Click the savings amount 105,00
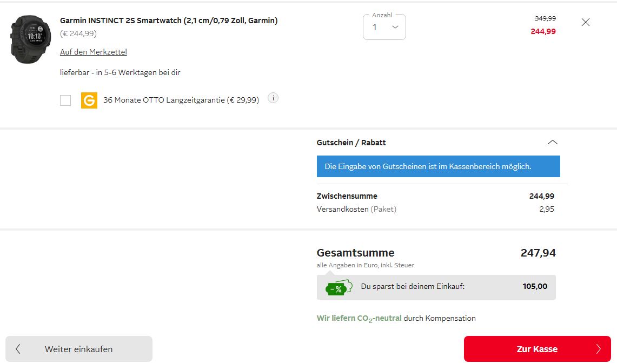This screenshot has width=617, height=364. tap(535, 287)
